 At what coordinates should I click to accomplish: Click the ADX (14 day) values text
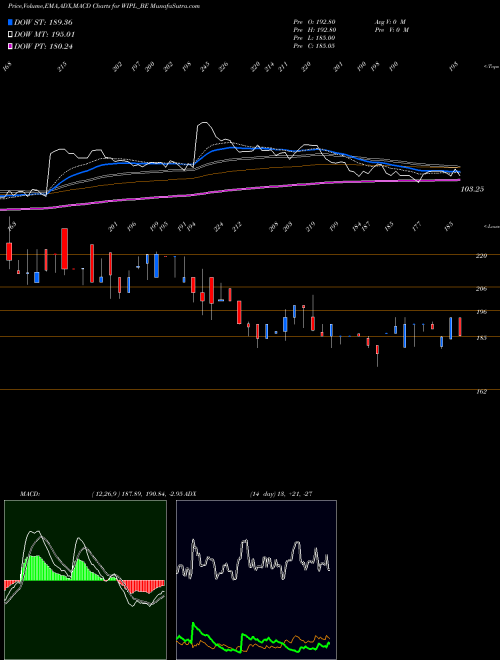click(281, 494)
